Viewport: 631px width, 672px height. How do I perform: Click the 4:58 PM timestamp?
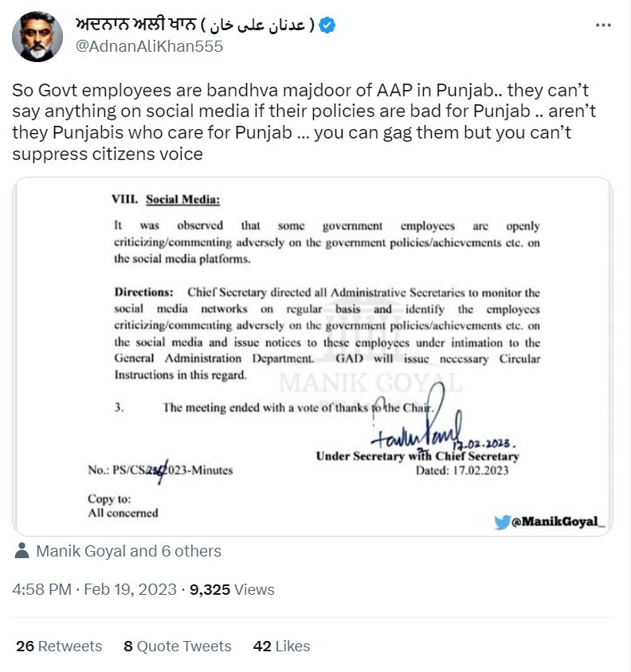[41, 589]
